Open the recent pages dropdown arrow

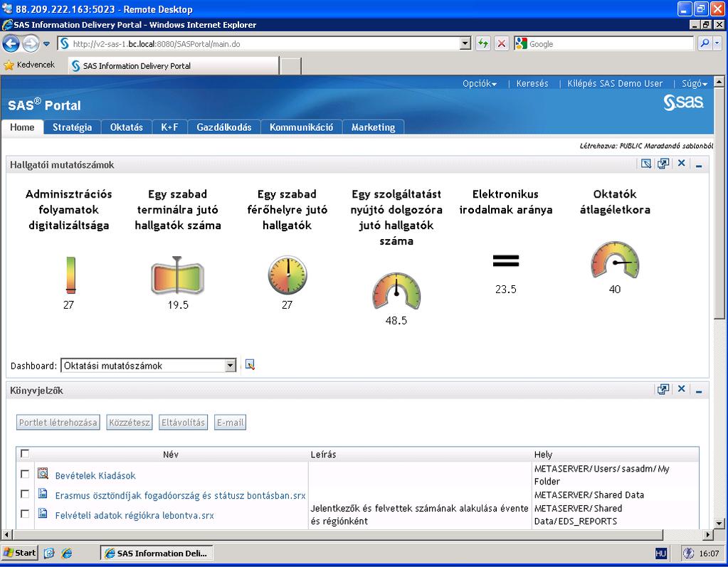[46, 44]
